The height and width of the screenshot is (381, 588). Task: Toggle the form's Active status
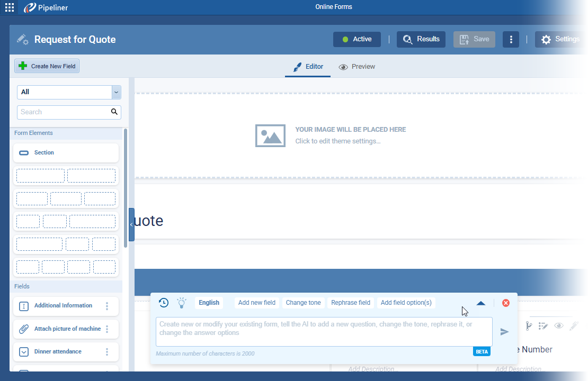357,39
